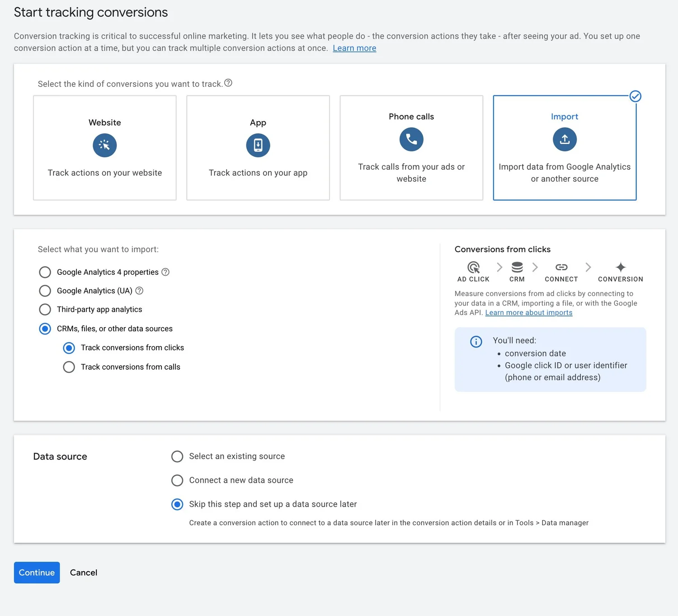The height and width of the screenshot is (616, 678).
Task: Click the Import upload icon
Action: coord(564,139)
